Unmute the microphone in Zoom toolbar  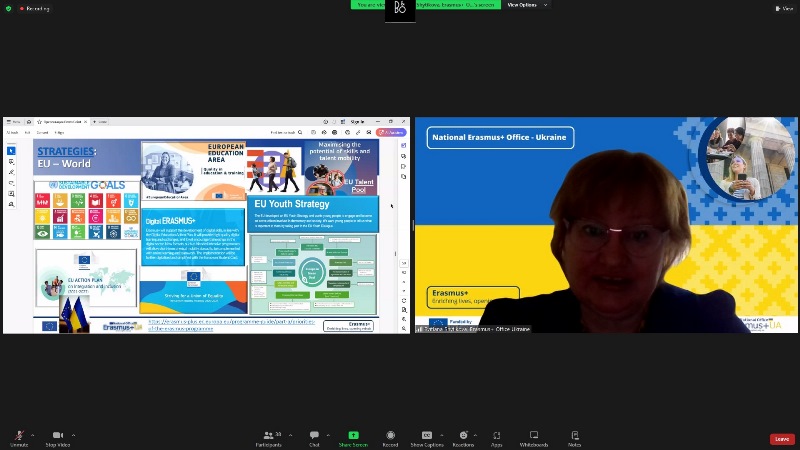[x=19, y=436]
